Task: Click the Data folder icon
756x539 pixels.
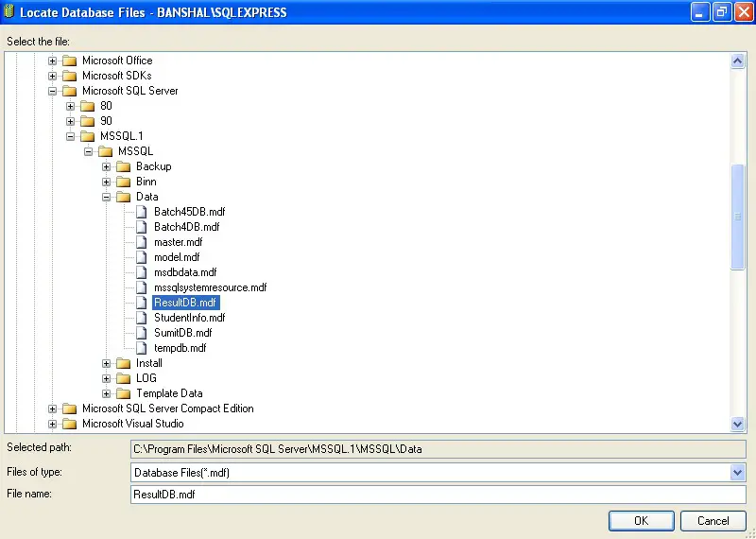Action: pos(124,197)
